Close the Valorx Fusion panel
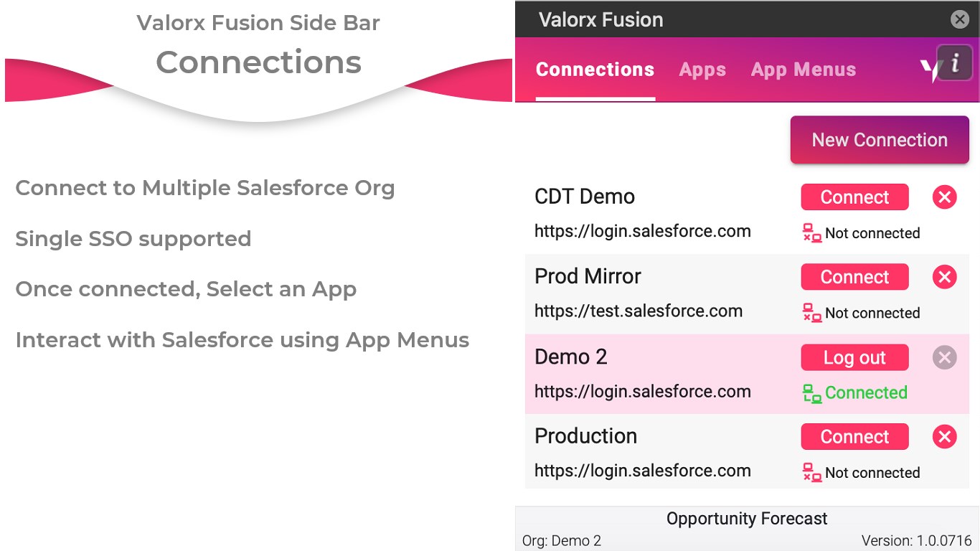Screen dimensions: 980x551 pos(959,19)
